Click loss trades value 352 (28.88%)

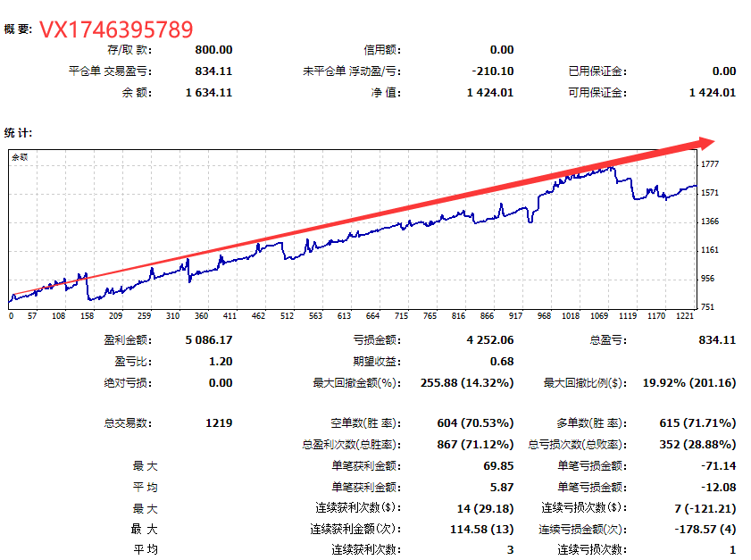[x=697, y=445]
